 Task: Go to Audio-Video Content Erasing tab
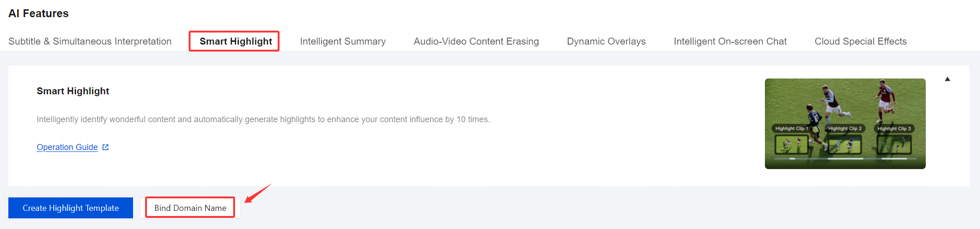[x=476, y=41]
